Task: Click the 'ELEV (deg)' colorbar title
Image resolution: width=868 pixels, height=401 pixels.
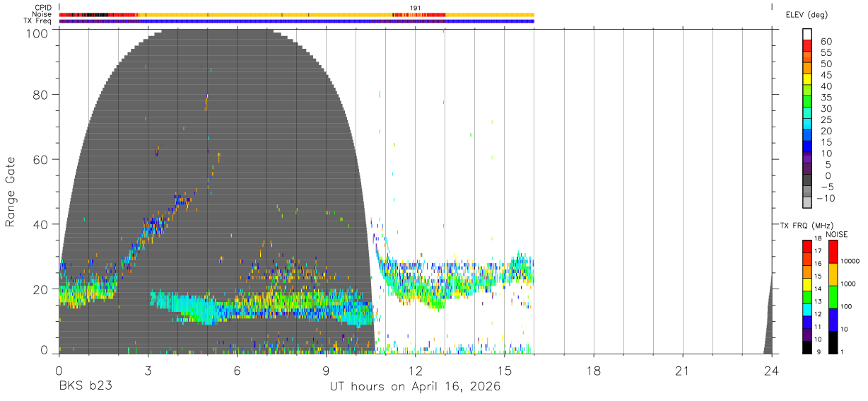Action: point(807,15)
